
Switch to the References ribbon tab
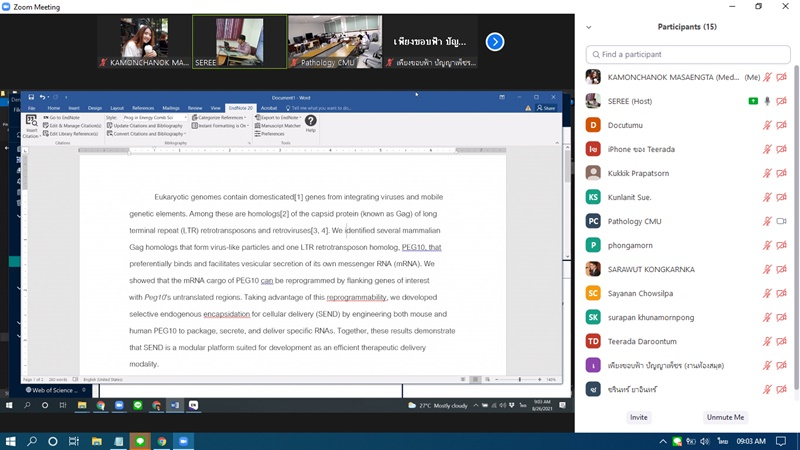click(143, 108)
